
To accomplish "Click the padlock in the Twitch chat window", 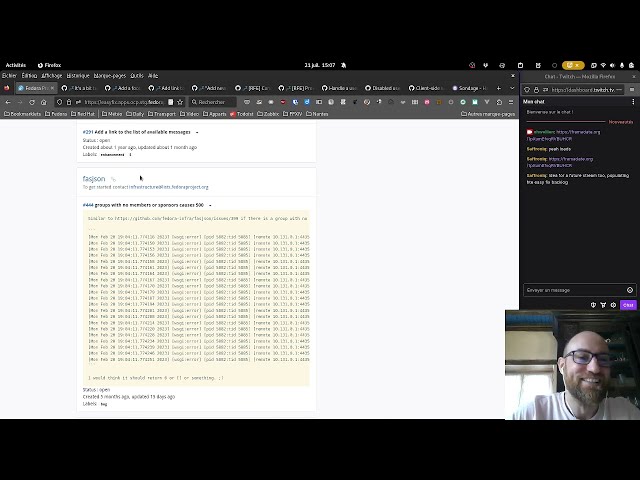I will coord(536,90).
